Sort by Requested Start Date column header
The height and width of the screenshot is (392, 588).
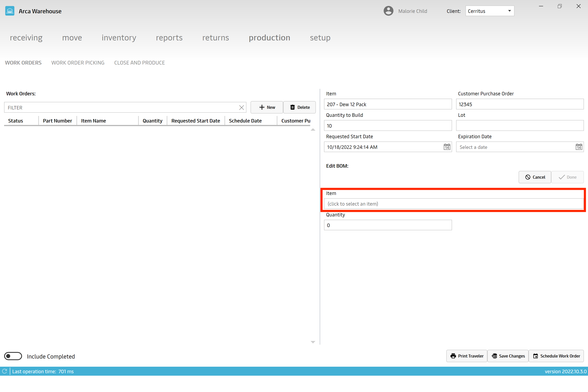[x=196, y=121]
